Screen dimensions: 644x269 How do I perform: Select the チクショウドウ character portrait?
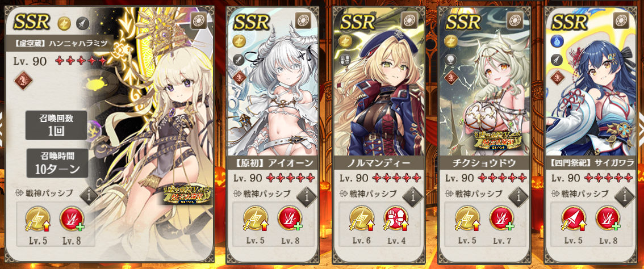click(486, 86)
